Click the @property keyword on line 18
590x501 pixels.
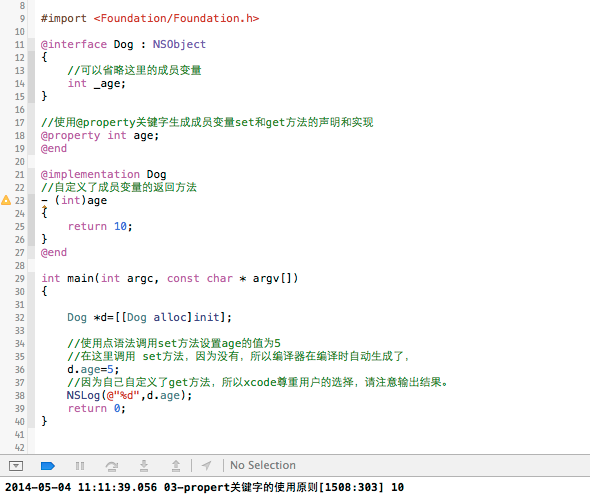coord(70,136)
